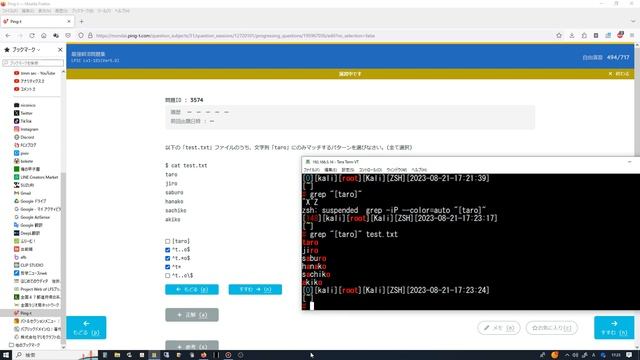Screen dimensions: 640x360
Task: Uncheck the ^t.*o$ answer option
Action: [x=168, y=258]
